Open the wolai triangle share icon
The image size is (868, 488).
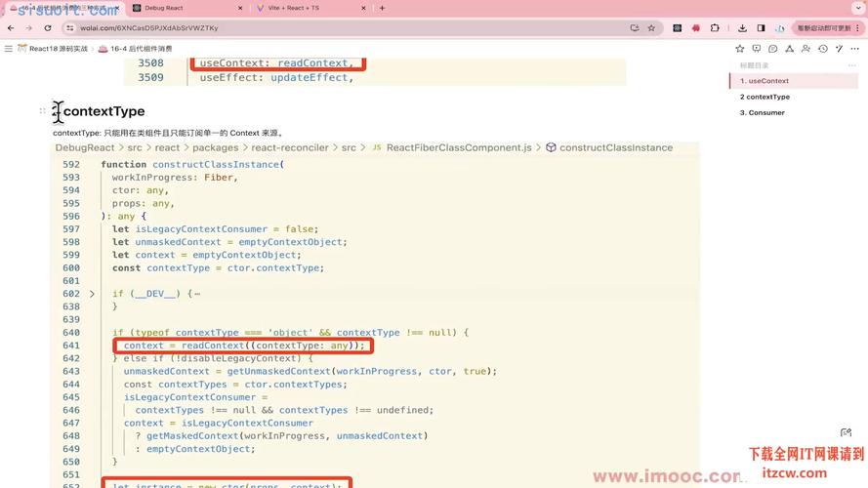point(789,49)
